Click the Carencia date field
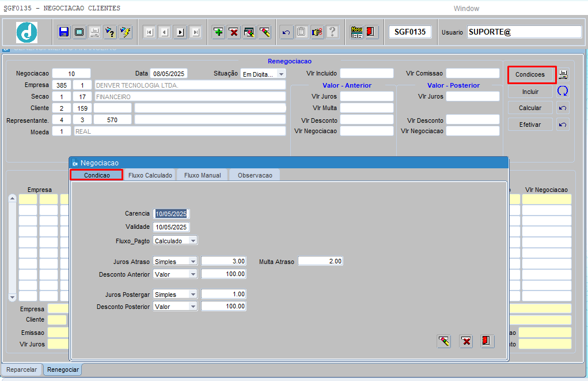 171,214
